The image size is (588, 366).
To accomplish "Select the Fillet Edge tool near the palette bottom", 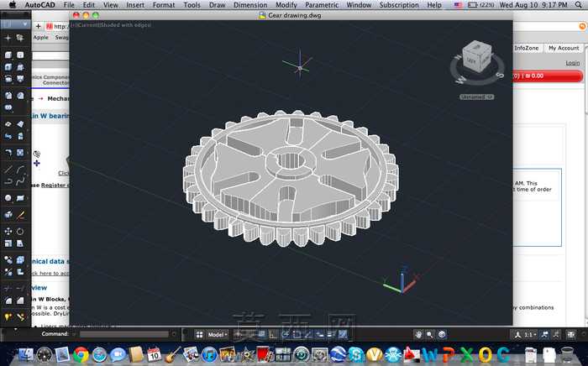I will (8, 301).
